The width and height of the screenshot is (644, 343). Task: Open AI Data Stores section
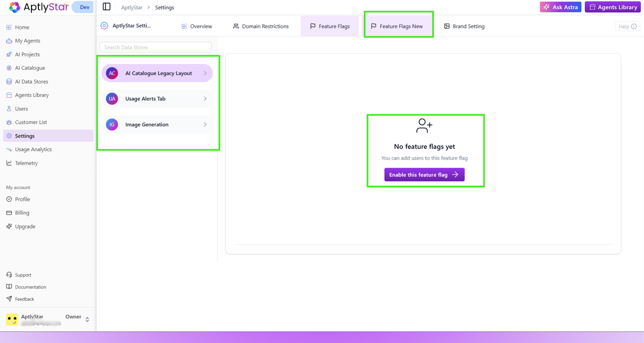(9, 81)
